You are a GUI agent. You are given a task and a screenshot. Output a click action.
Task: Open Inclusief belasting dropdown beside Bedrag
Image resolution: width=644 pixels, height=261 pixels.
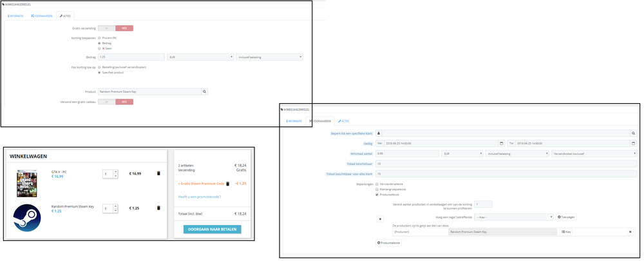269,57
